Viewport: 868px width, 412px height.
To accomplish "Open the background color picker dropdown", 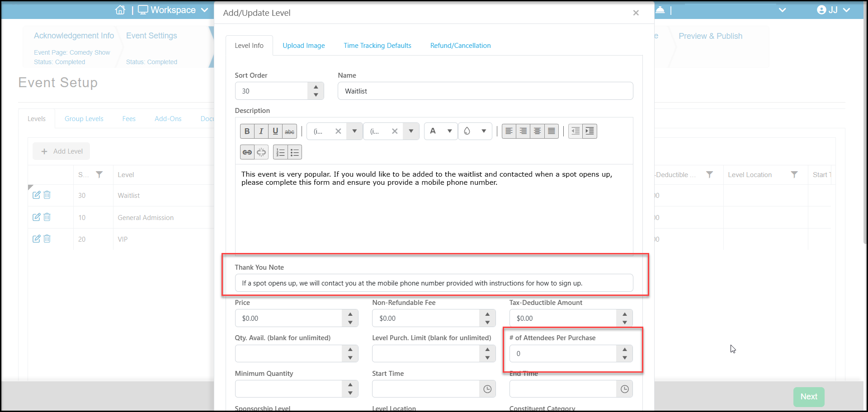I will 475,131.
